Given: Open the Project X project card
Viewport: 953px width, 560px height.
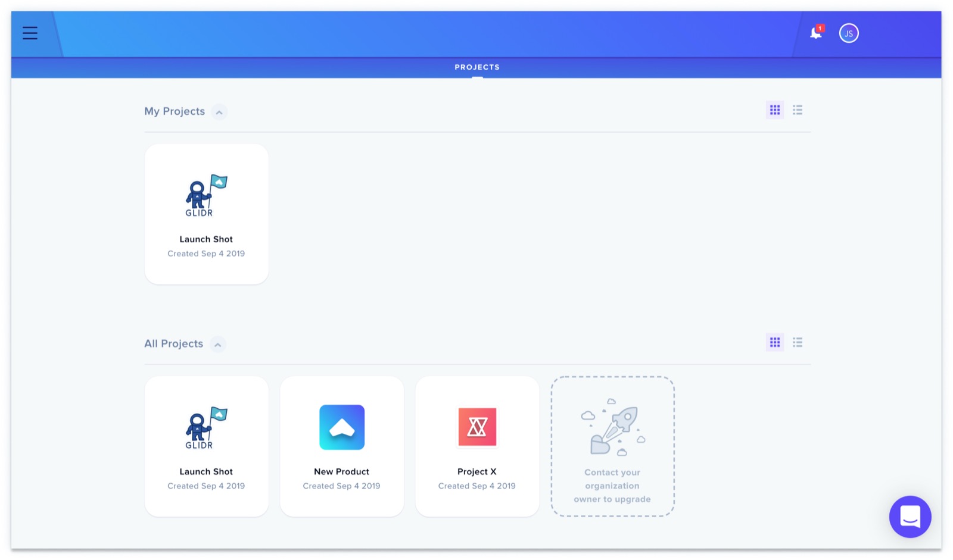Looking at the screenshot, I should (x=477, y=446).
